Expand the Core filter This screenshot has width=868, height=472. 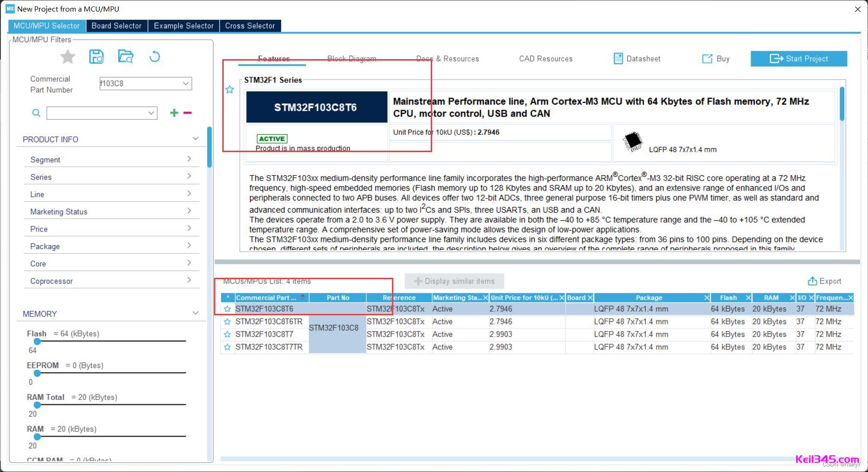189,263
